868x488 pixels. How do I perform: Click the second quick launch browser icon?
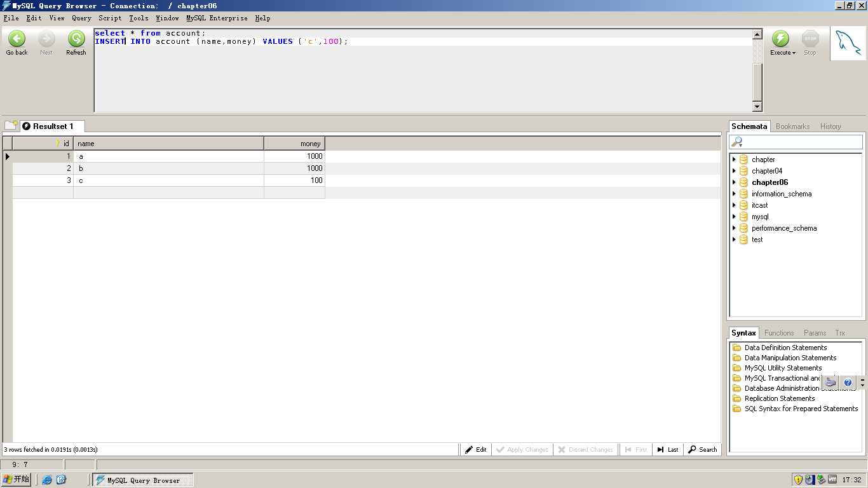[x=62, y=480]
